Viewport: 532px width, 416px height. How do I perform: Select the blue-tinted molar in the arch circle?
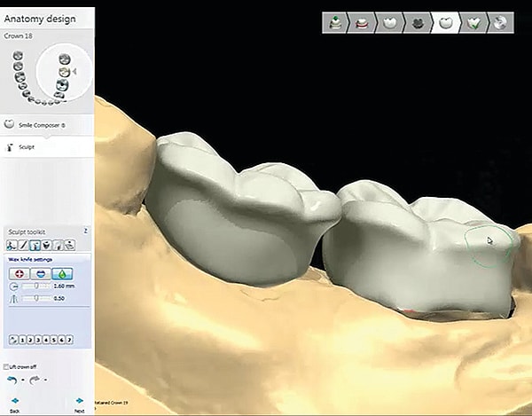(62, 84)
